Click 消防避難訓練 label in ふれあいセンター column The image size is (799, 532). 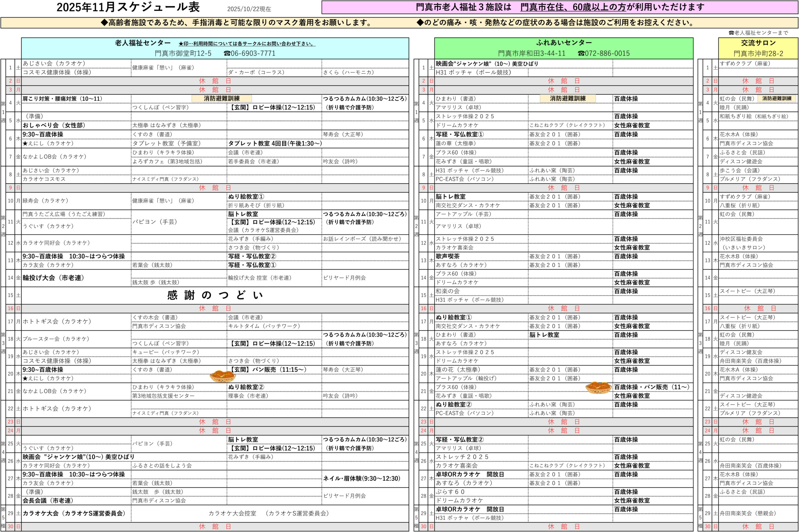point(567,99)
